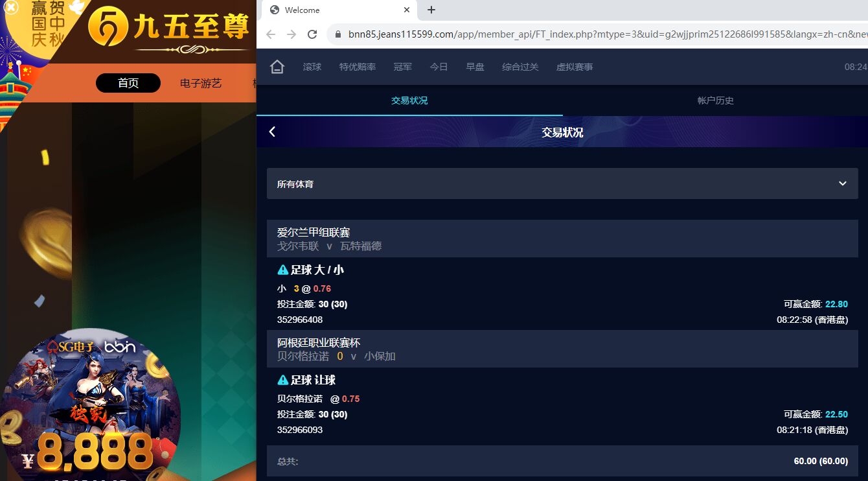Open the 滚球 menu item
868x481 pixels.
pyautogui.click(x=312, y=67)
